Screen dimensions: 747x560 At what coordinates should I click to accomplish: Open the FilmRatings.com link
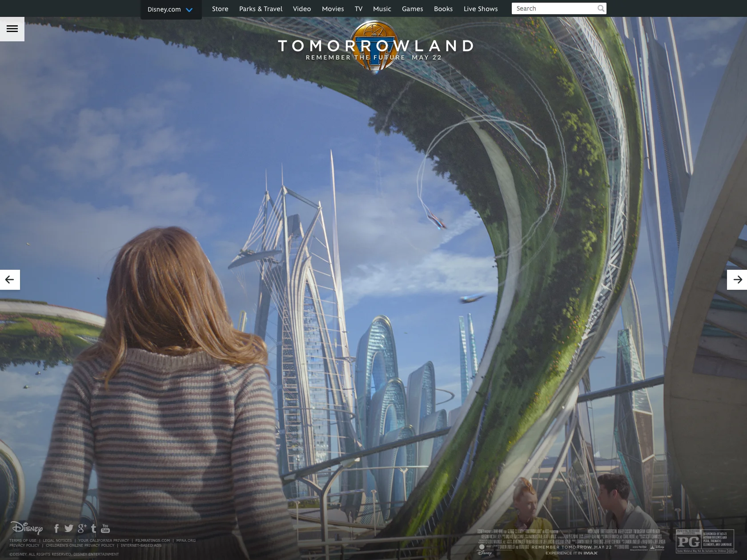[x=153, y=540]
